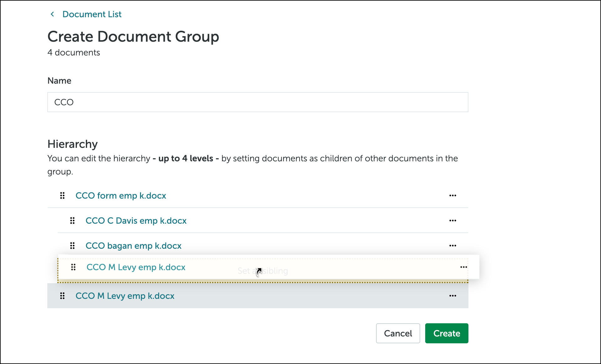601x364 pixels.
Task: Cancel creating the document group
Action: (x=398, y=333)
